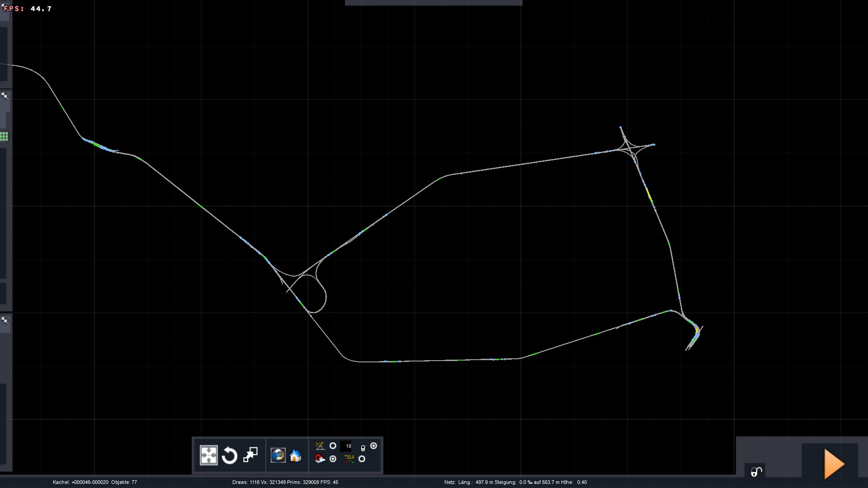Viewport: 868px width, 488px height.
Task: Open the globe map overlay icon
Action: (x=278, y=455)
